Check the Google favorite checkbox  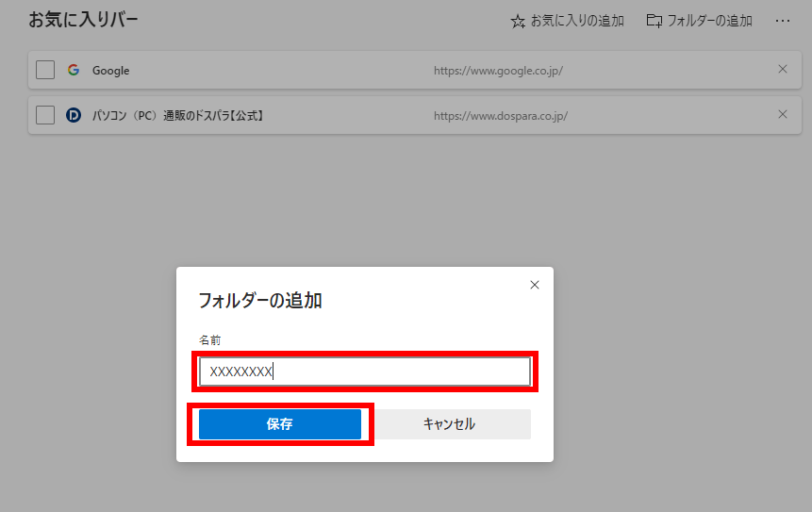(45, 70)
